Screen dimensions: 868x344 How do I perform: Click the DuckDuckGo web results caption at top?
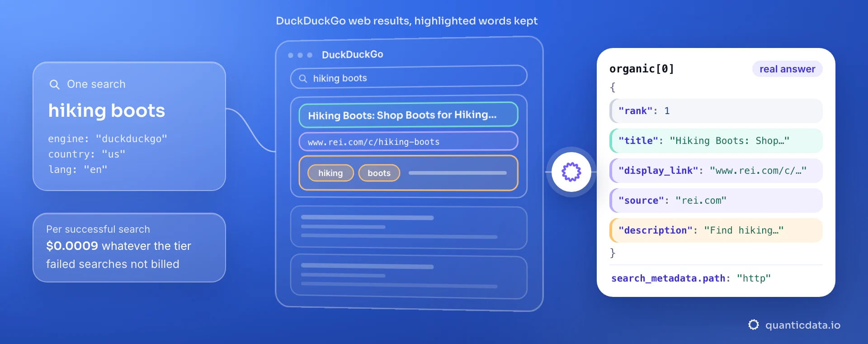pos(407,21)
